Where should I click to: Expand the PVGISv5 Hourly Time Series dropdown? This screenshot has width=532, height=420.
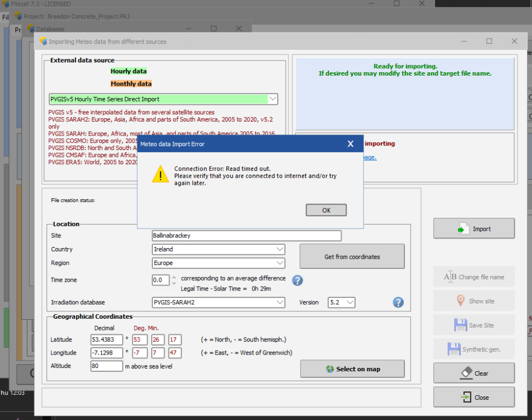pos(273,99)
